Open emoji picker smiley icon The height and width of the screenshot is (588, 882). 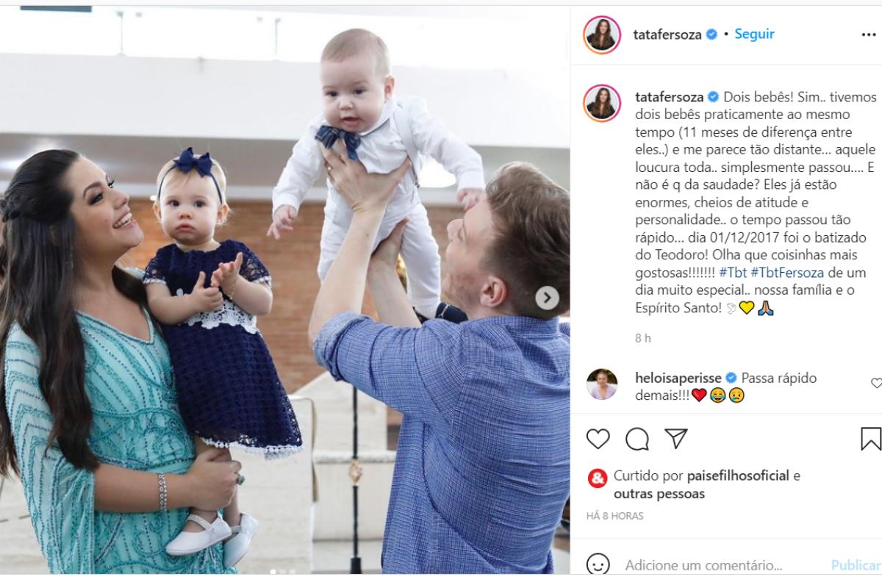pyautogui.click(x=598, y=565)
